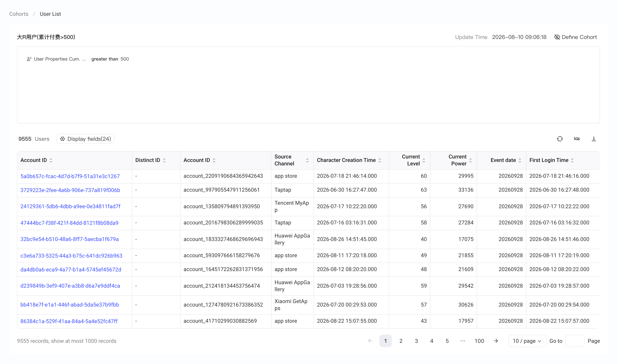Go to page 2
617x364 pixels.
tap(401, 341)
